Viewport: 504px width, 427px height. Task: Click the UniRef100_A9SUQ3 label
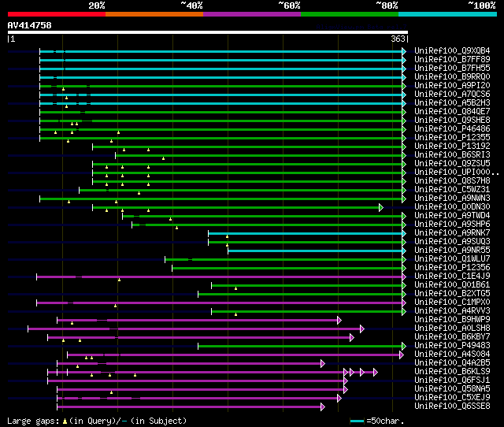click(452, 242)
